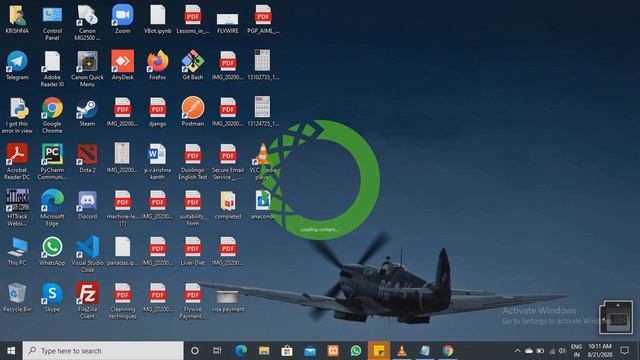
Task: Launch Git Bash shortcut
Action: coord(193,65)
